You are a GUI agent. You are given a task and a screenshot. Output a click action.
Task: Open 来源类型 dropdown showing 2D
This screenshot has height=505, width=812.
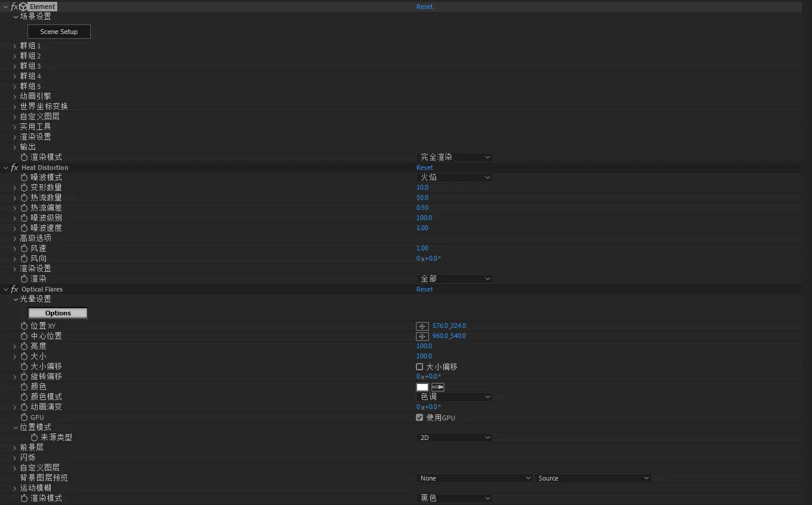pos(455,438)
